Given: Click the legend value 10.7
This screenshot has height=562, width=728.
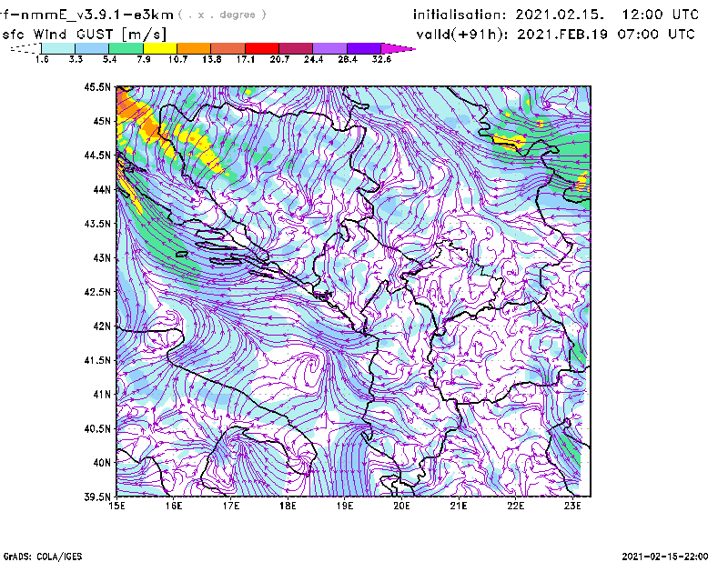Looking at the screenshot, I should 177,59.
